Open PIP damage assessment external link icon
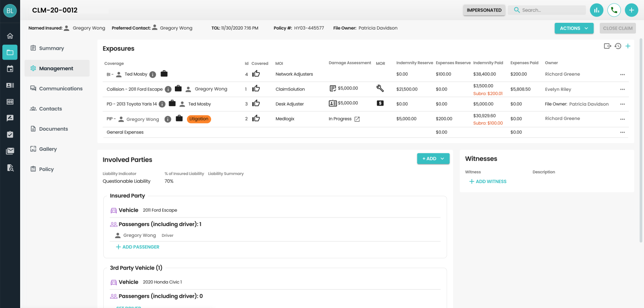This screenshot has height=308, width=644. point(357,119)
